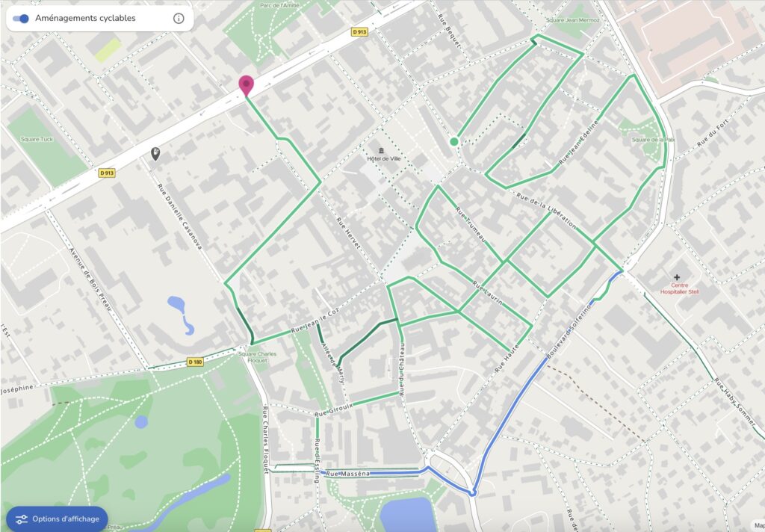Click the Rue Masséna street label
This screenshot has width=765, height=532.
click(x=348, y=474)
